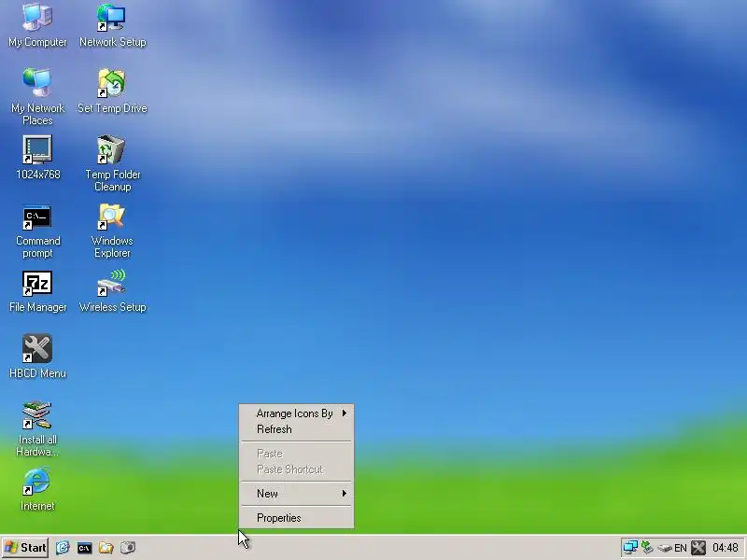Viewport: 747px width, 560px height.
Task: Select the Internet desktop shortcut
Action: coord(37,489)
